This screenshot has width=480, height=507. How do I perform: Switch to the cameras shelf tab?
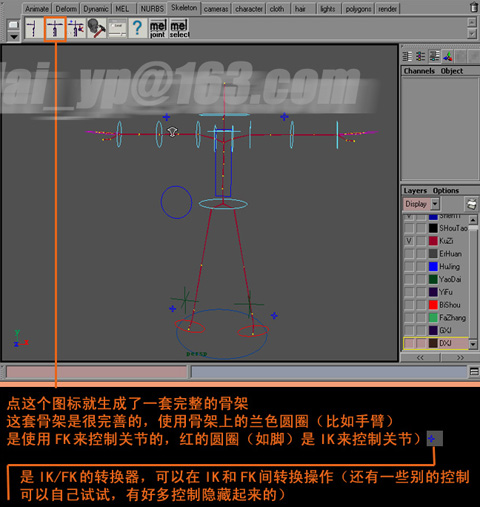pos(216,9)
